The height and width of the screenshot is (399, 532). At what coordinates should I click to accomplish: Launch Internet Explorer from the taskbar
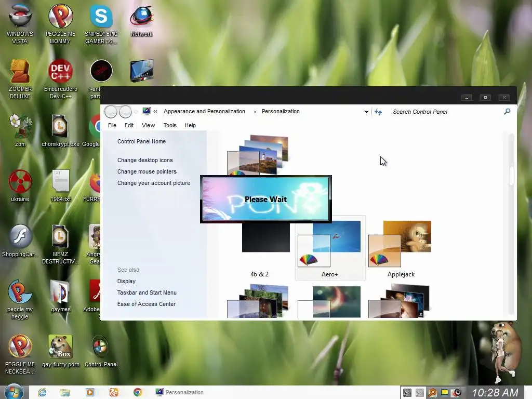pos(42,392)
